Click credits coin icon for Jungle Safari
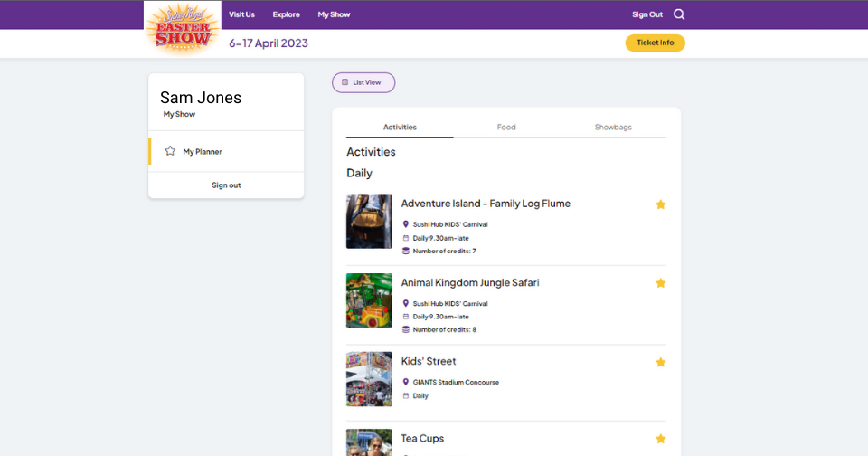Viewport: 868px width, 456px height. pyautogui.click(x=406, y=329)
